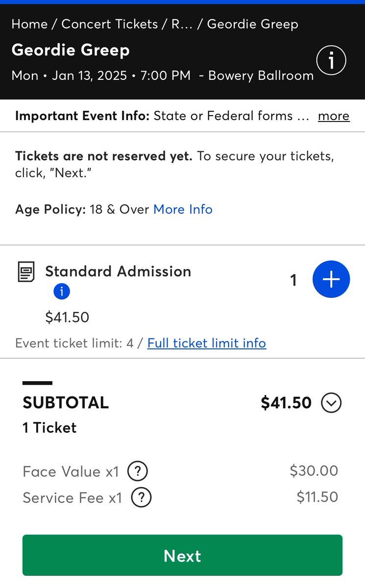Open Full ticket limit info link
365x588 pixels.
(x=207, y=343)
